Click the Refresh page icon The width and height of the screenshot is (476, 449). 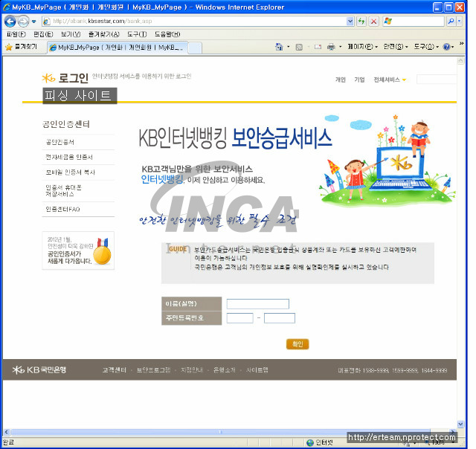pyautogui.click(x=361, y=21)
